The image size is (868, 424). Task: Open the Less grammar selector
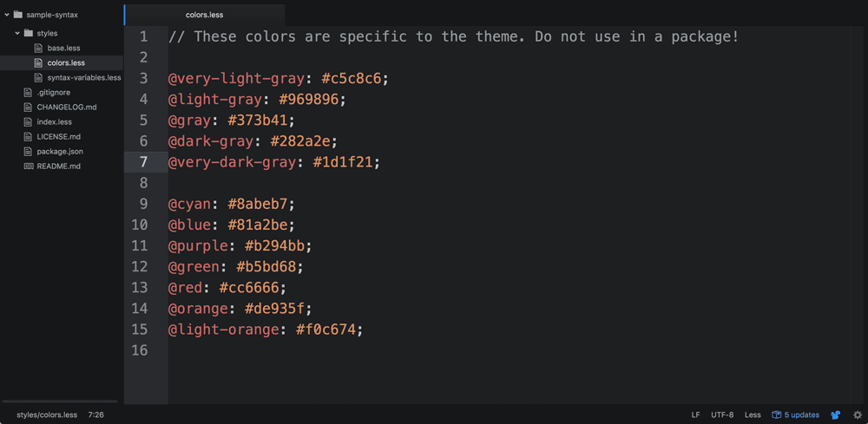tap(753, 415)
